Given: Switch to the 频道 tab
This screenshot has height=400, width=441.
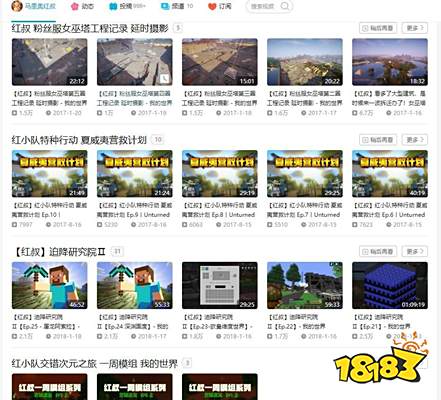Looking at the screenshot, I should point(177,6).
